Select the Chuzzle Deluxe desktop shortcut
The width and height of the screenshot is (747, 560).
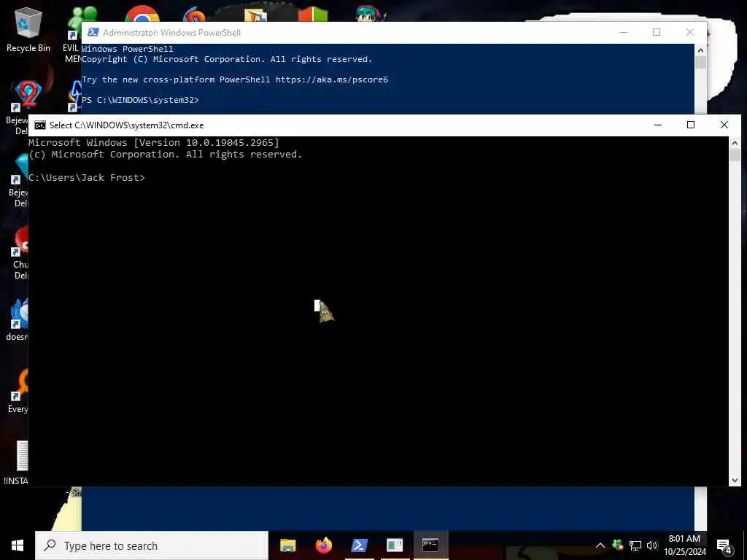[x=21, y=252]
